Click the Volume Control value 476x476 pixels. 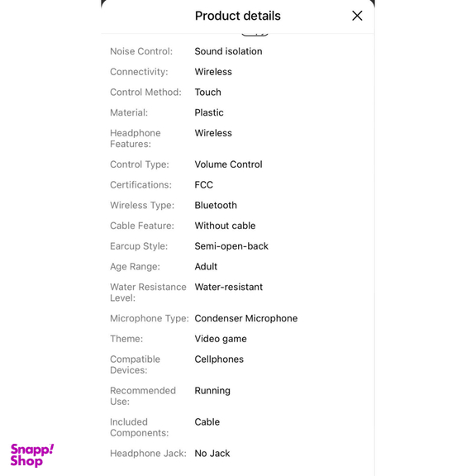pos(228,164)
